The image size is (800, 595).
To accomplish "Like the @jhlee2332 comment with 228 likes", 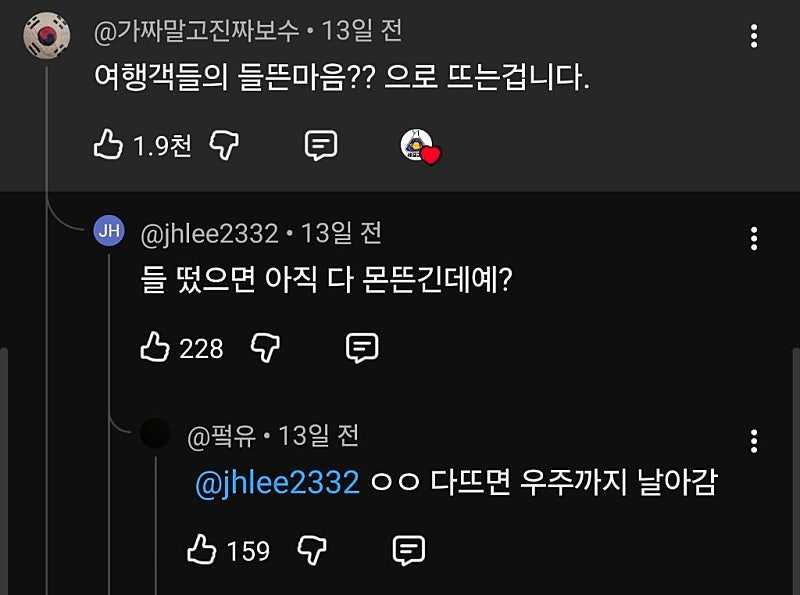I will pos(155,347).
